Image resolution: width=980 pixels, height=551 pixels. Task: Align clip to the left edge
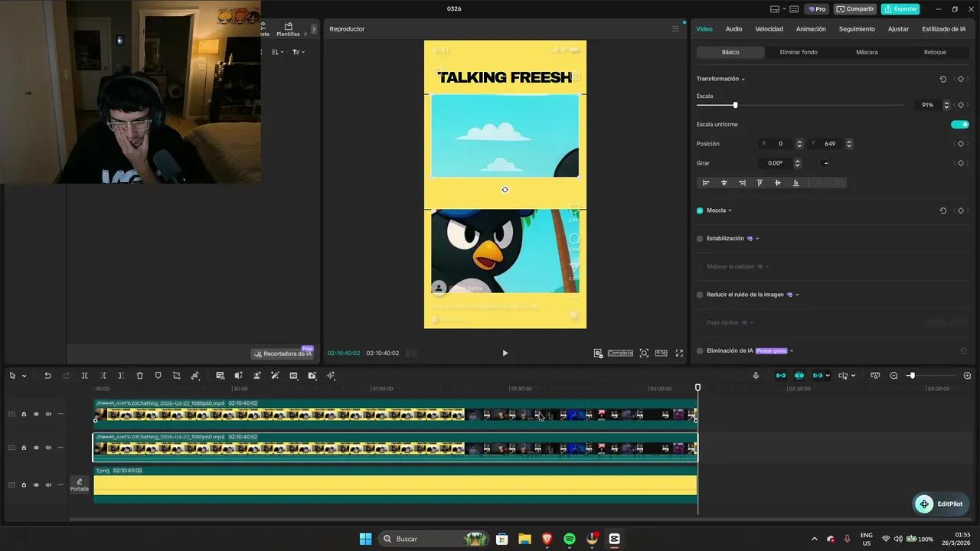(x=706, y=183)
